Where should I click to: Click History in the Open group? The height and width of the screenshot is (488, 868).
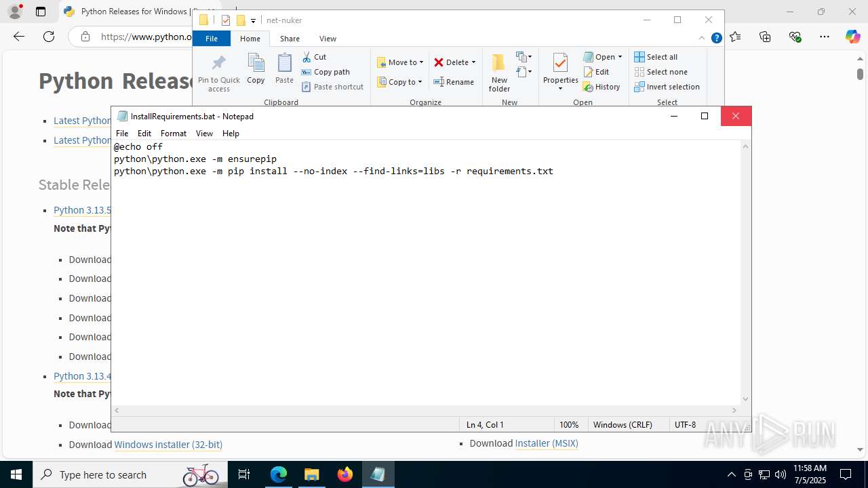(601, 87)
